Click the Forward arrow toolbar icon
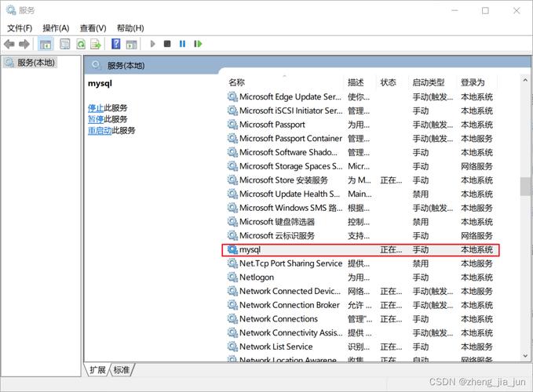This screenshot has width=533, height=392. [x=24, y=44]
